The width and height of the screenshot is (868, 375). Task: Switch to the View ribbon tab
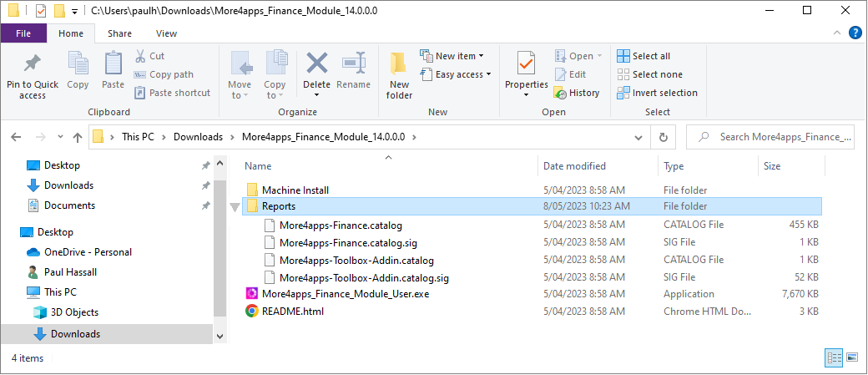click(x=167, y=33)
